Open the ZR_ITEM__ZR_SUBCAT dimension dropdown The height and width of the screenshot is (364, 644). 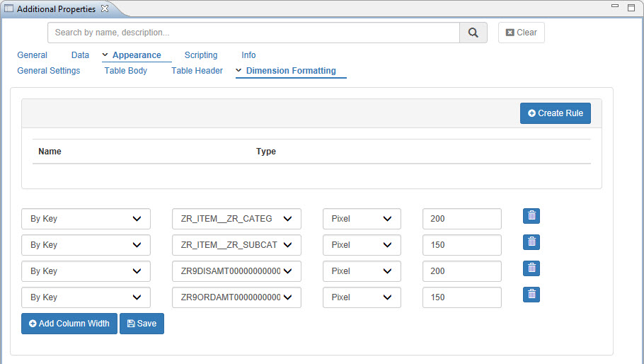pyautogui.click(x=236, y=245)
